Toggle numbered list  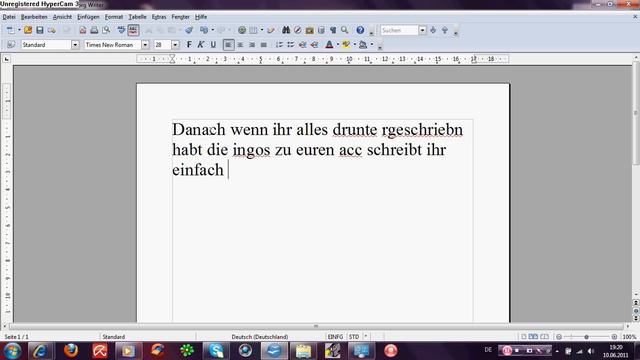click(279, 45)
